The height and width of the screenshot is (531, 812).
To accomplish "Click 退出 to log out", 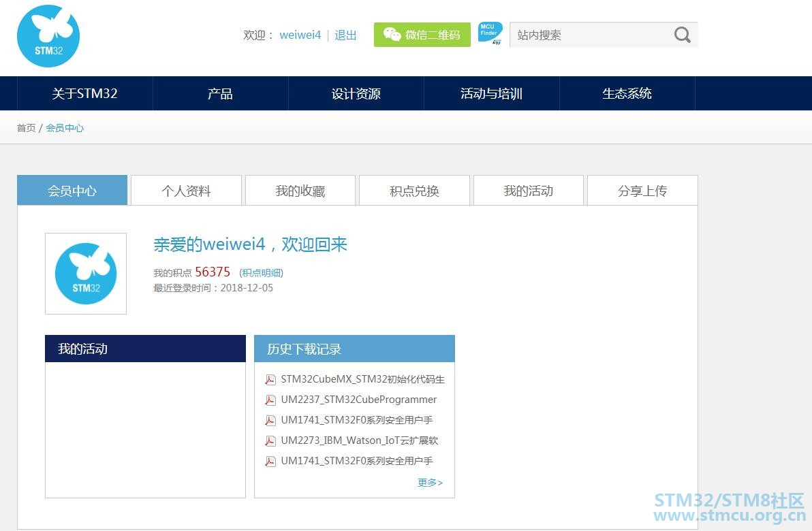I will (345, 35).
